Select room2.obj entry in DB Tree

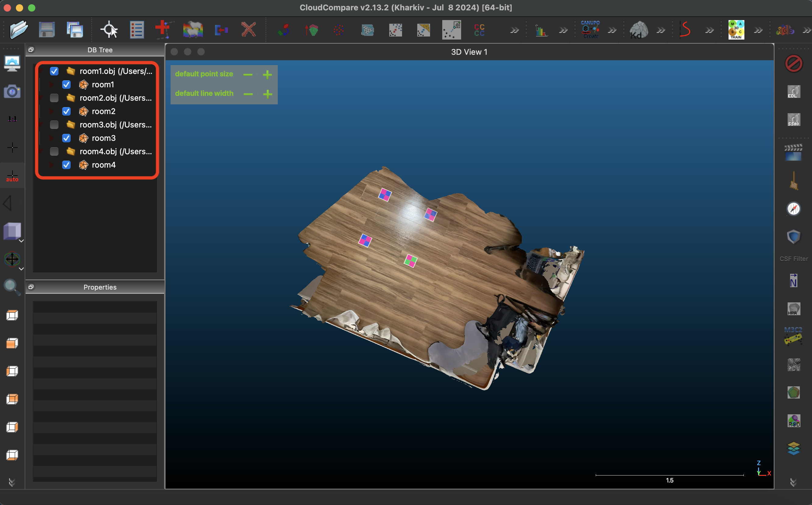point(115,98)
